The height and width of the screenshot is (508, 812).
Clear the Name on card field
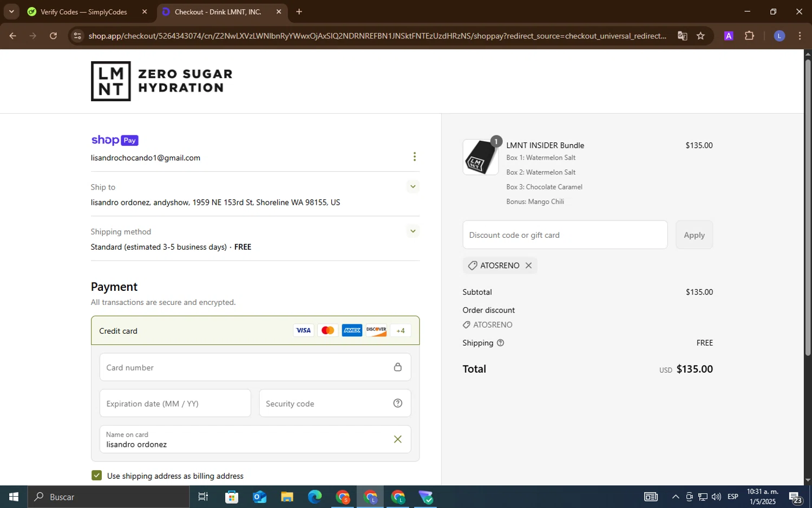398,439
